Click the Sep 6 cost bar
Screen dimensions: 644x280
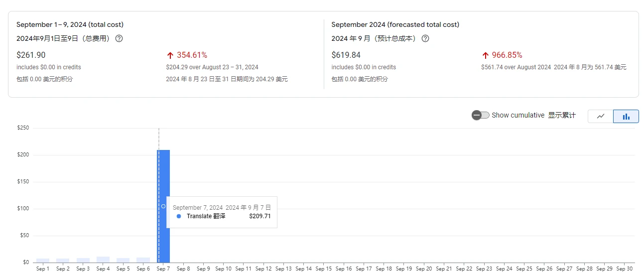coord(143,260)
